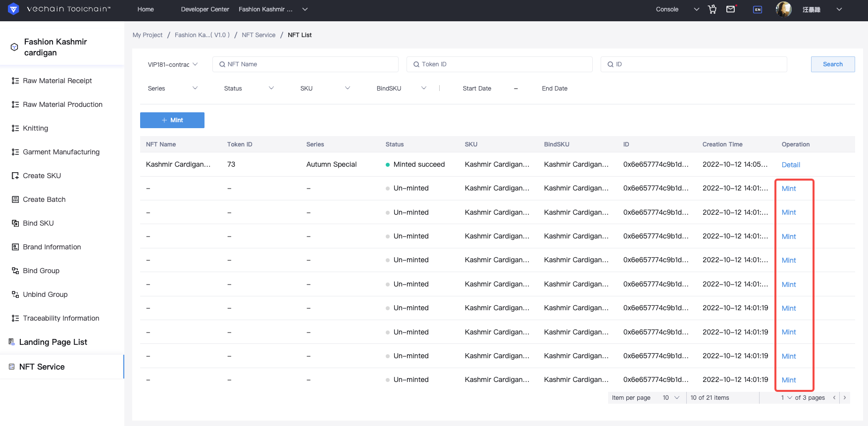Click the search icon in NFT Name field
The image size is (868, 426).
click(x=222, y=64)
